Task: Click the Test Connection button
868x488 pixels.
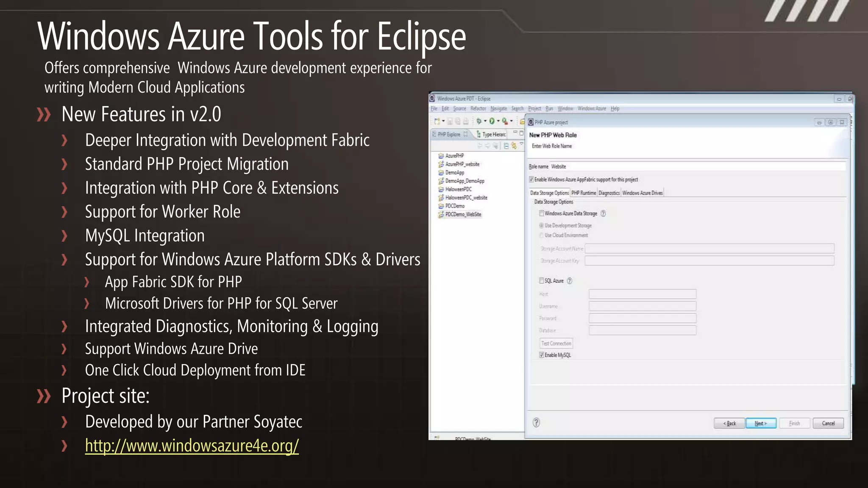Action: pos(556,344)
